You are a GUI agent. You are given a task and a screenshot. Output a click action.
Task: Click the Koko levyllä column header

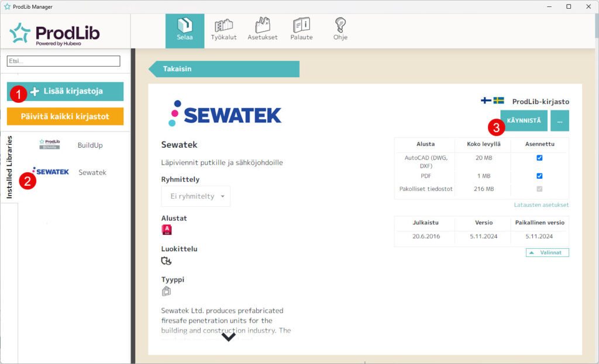tap(484, 144)
